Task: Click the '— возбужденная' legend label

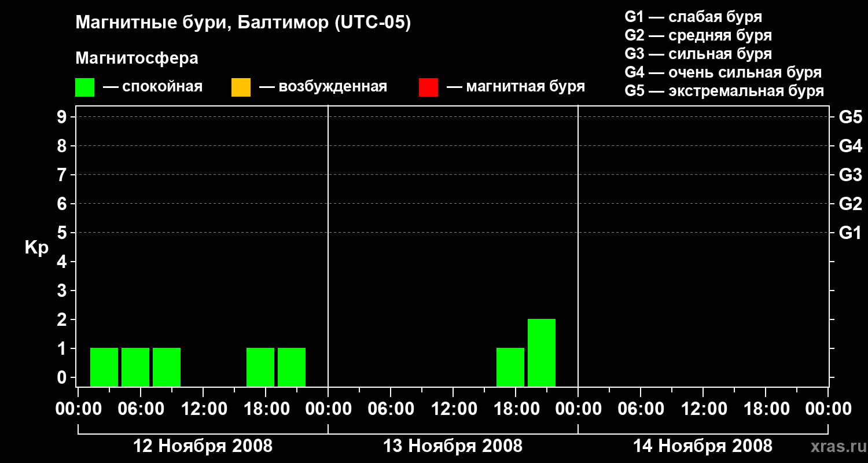Action: (323, 87)
